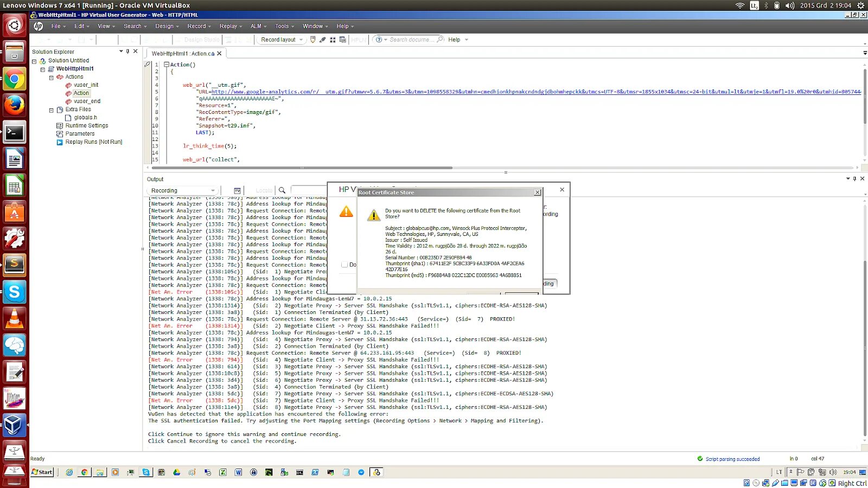Open the Tools menu
The width and height of the screenshot is (868, 488).
(284, 26)
